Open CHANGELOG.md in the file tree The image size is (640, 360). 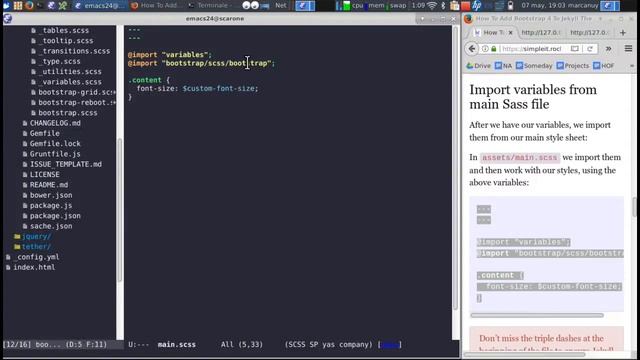tap(55, 123)
